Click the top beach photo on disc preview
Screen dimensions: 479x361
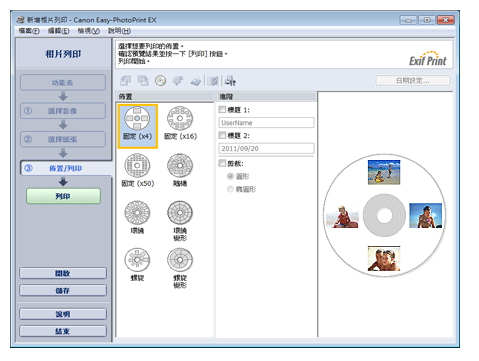384,172
